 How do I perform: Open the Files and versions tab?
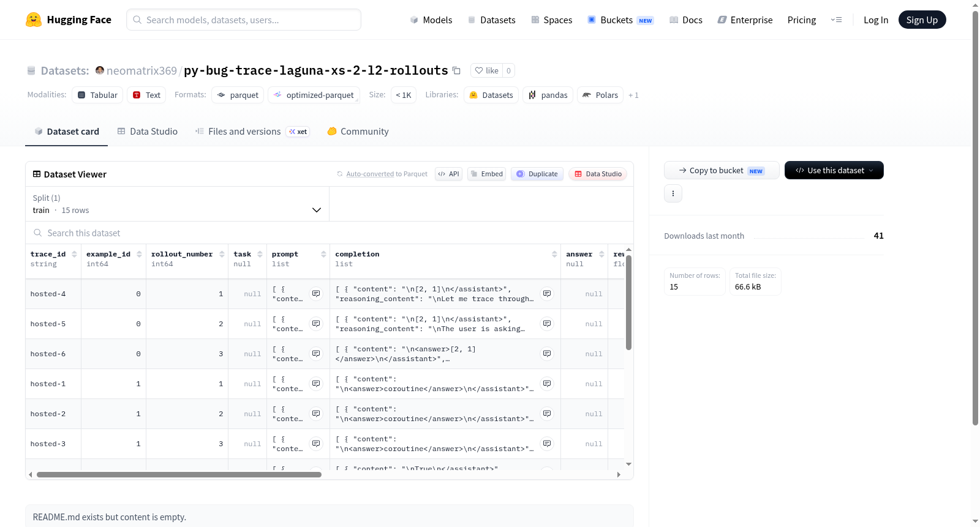(x=252, y=131)
